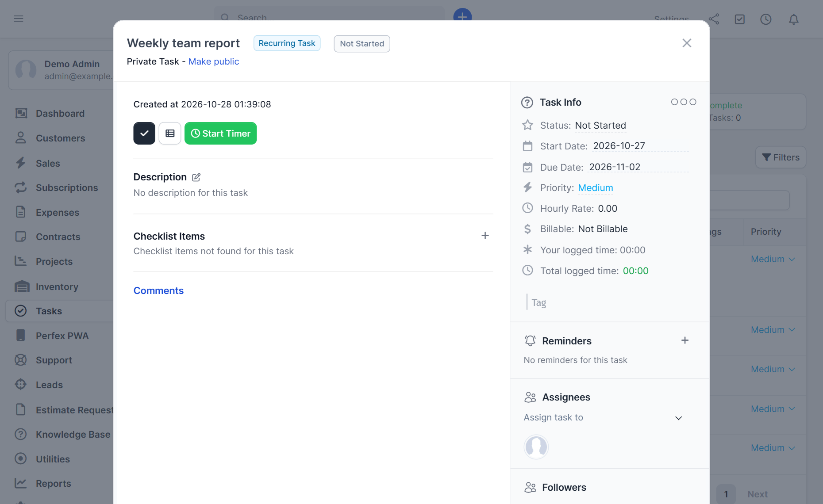Screen dimensions: 823x504
Task: Mark task complete with checkmark button
Action: coord(144,134)
